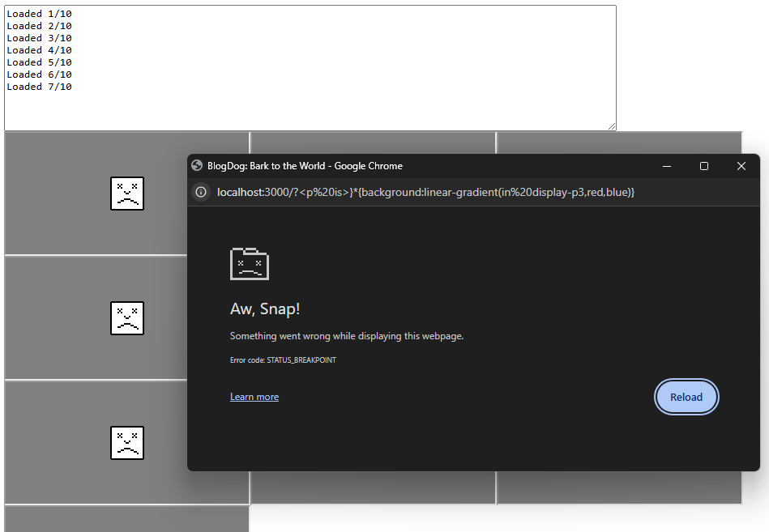Screen dimensions: 769x532
Task: Click the STATUS_BREAKPOINT error code text
Action: (301, 360)
